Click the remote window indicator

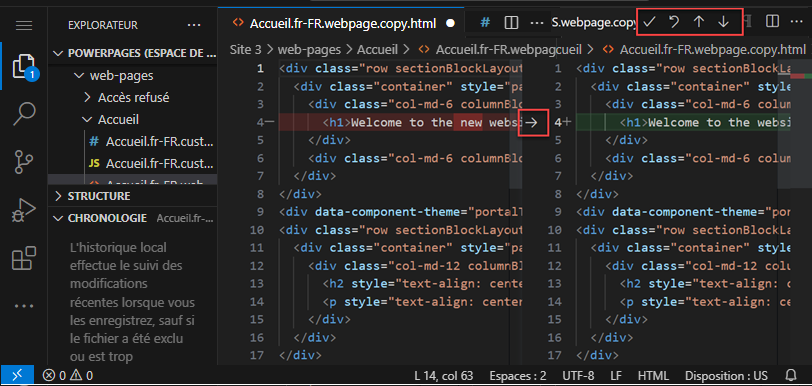(17, 375)
